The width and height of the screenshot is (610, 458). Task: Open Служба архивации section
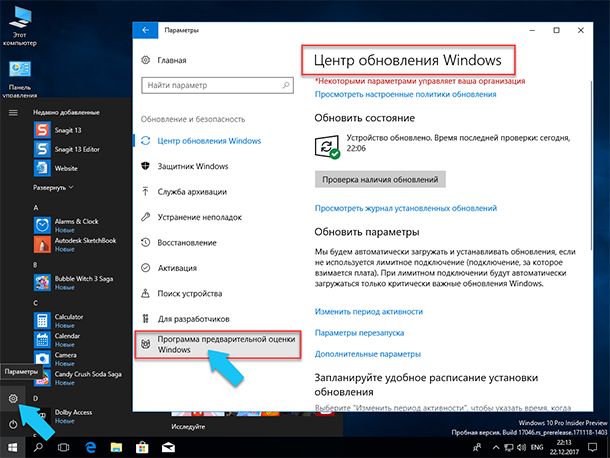click(192, 192)
